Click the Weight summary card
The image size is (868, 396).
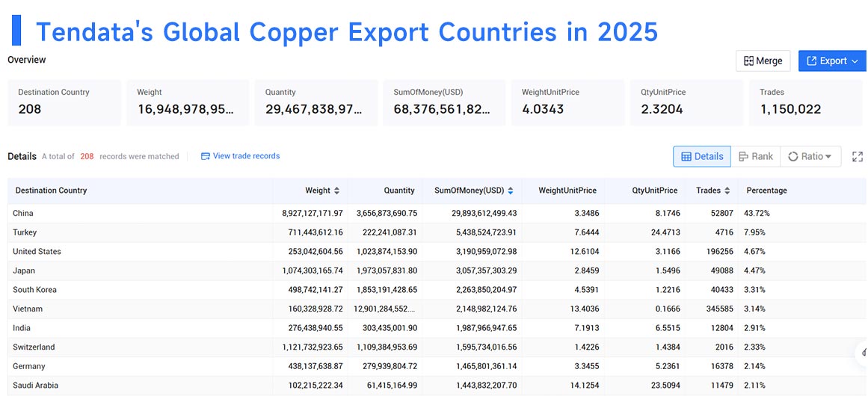[x=188, y=102]
